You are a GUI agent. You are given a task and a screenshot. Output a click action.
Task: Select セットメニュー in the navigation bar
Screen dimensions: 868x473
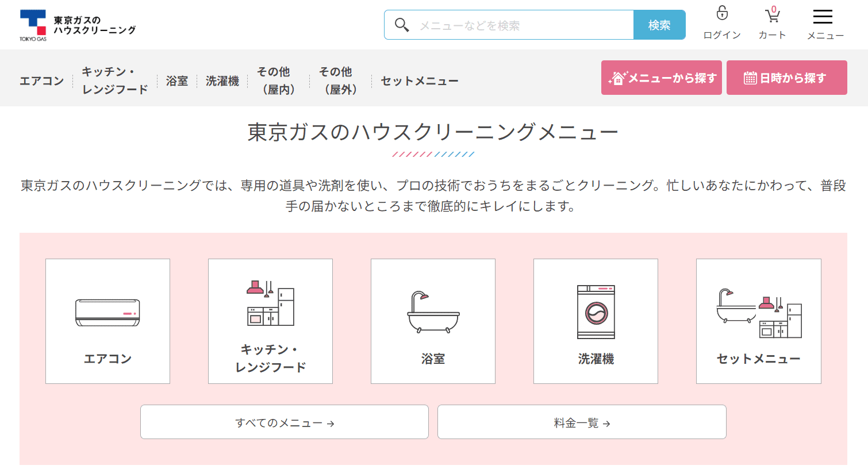[420, 81]
